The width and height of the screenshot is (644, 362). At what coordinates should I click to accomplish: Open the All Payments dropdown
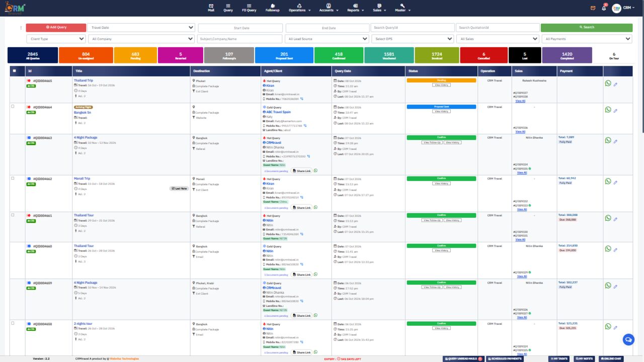(587, 39)
